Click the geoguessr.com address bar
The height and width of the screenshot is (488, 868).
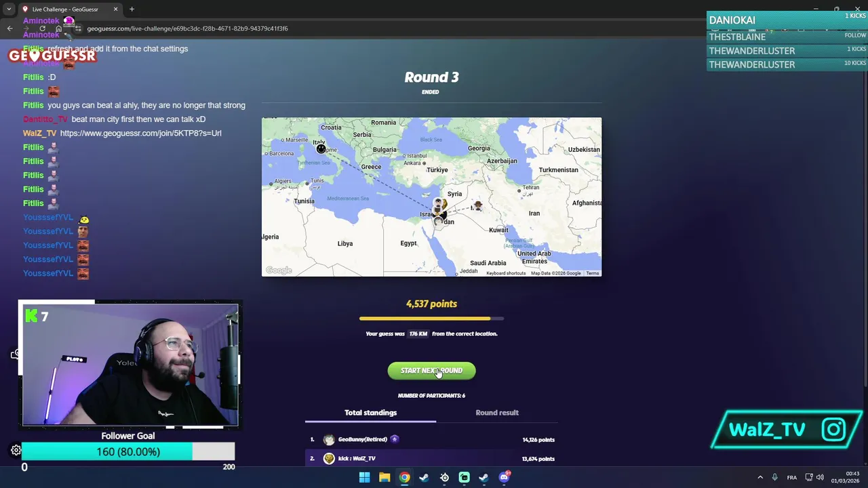pyautogui.click(x=187, y=28)
